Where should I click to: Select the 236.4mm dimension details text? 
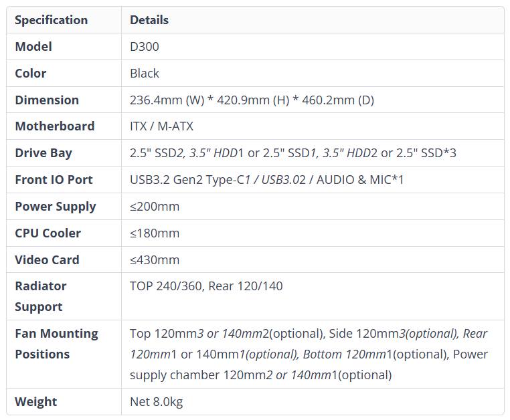[252, 100]
